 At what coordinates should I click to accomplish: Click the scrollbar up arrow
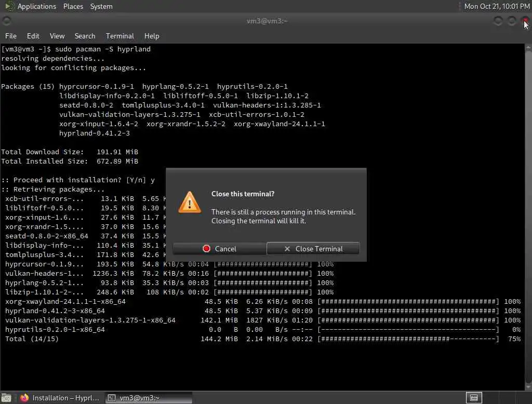point(528,48)
